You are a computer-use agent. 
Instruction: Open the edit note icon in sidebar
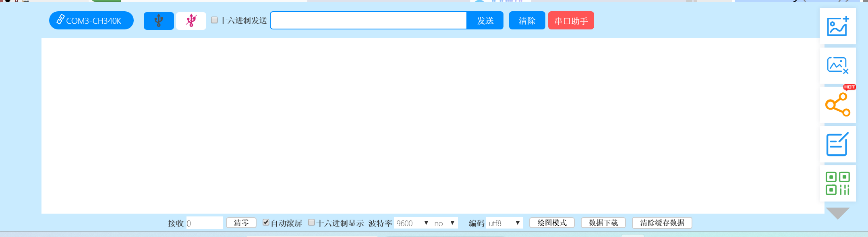(x=837, y=144)
